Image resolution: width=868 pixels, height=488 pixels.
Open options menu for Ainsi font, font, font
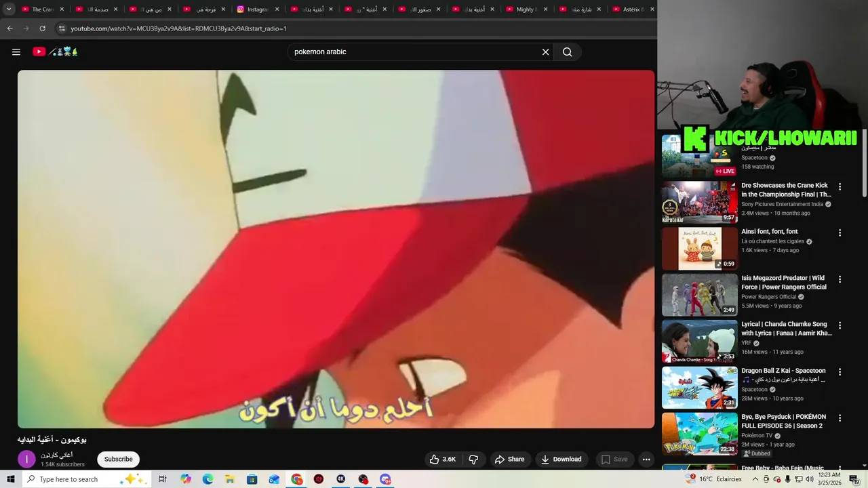click(x=840, y=232)
